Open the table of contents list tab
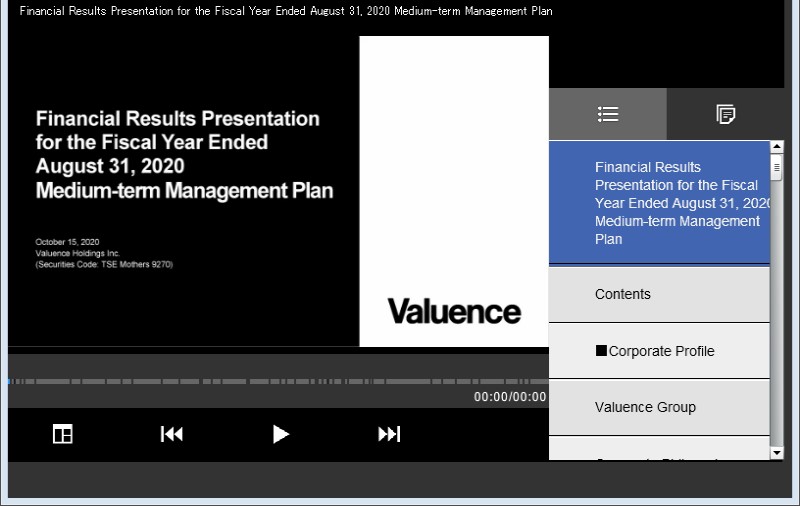This screenshot has height=506, width=800. pos(608,114)
